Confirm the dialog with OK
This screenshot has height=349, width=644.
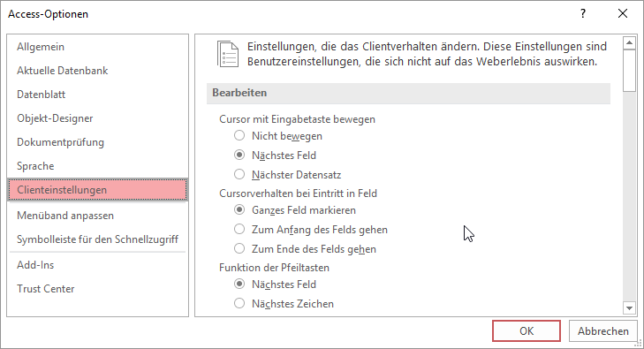(x=527, y=331)
